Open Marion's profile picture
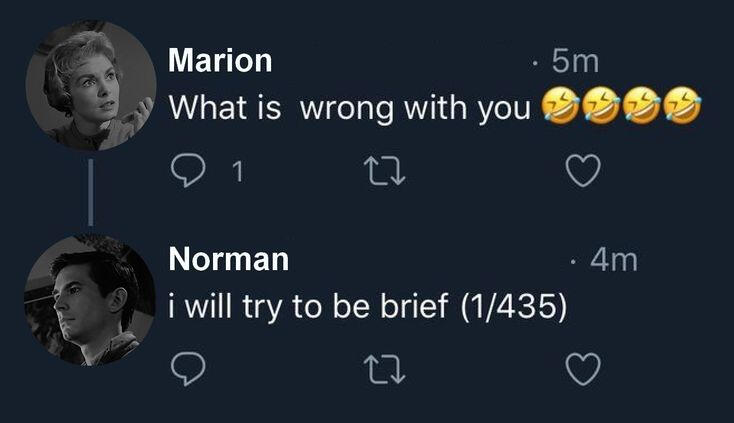This screenshot has width=734, height=423. point(90,85)
